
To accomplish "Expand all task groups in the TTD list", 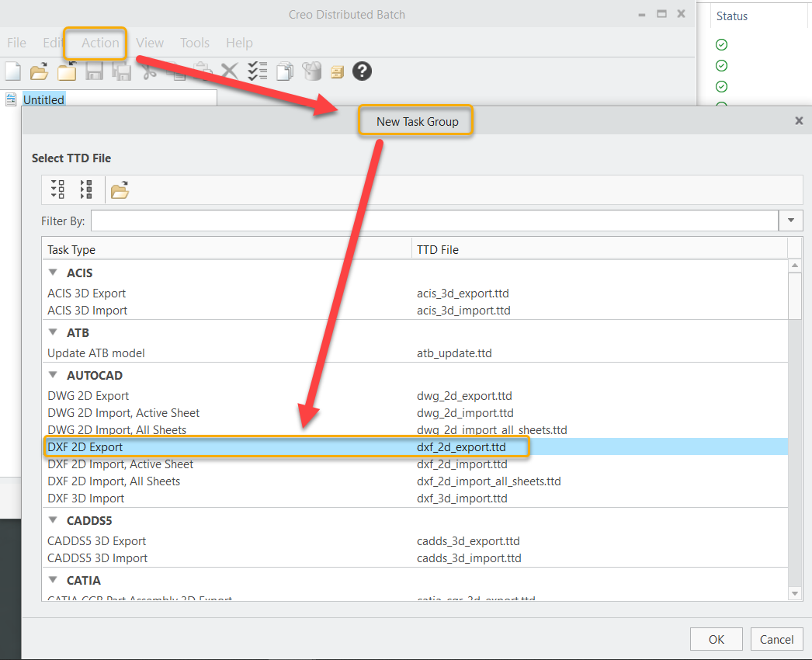I will 57,189.
